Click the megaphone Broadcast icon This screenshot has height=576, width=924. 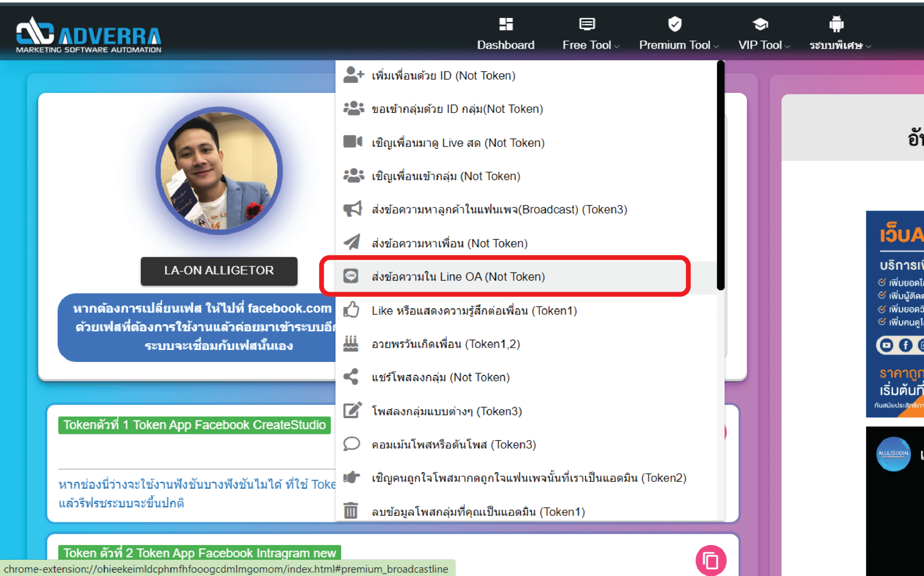click(352, 209)
